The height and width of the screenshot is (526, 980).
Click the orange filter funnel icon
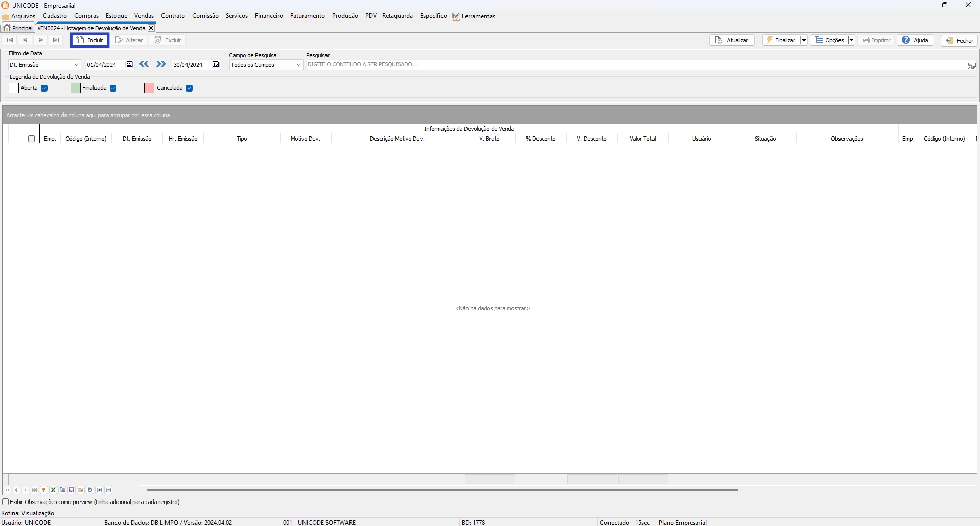pyautogui.click(x=44, y=490)
